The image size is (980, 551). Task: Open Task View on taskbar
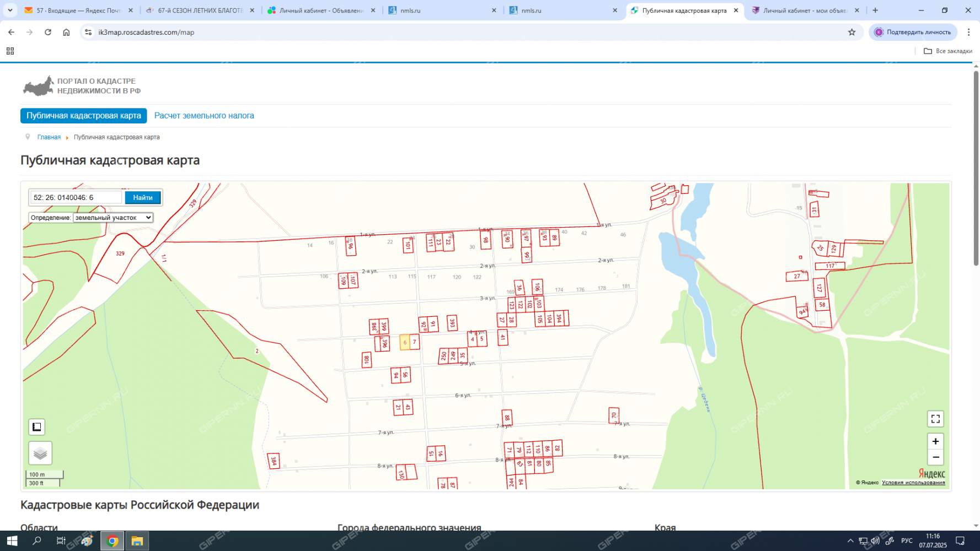coord(61,541)
